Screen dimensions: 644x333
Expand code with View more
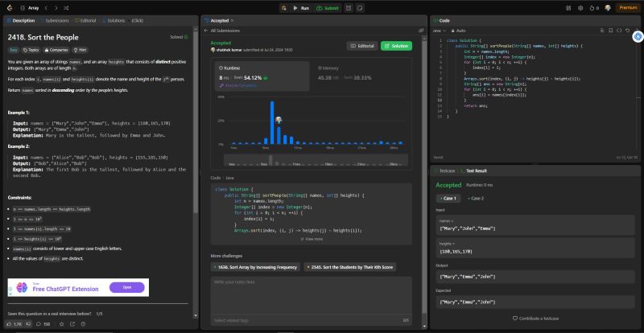point(311,239)
